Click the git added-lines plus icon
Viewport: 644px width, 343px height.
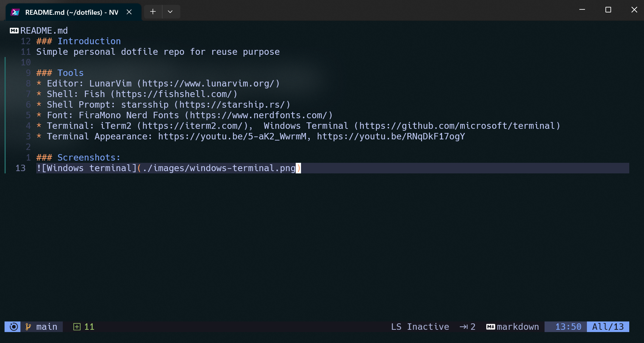[77, 327]
